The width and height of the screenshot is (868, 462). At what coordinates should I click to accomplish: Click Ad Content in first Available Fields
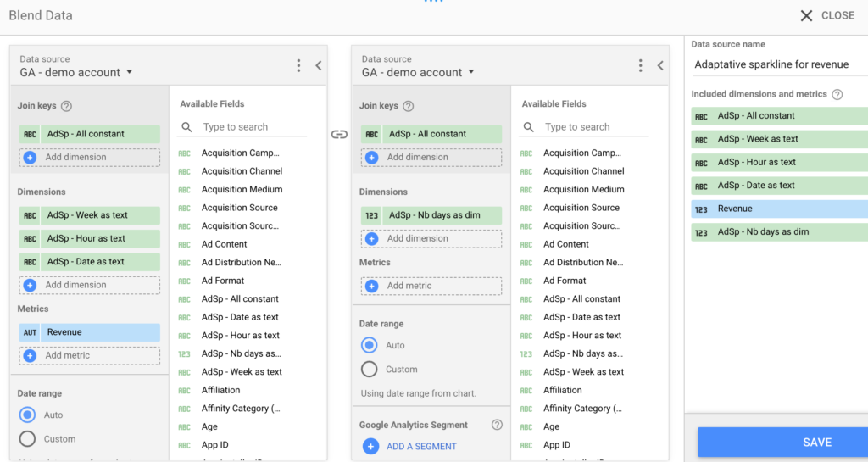pos(224,244)
